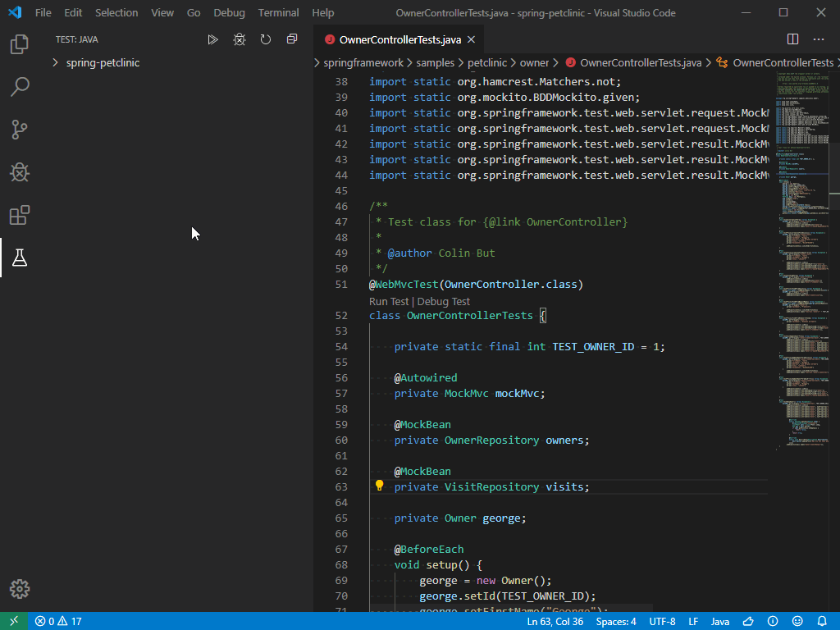This screenshot has width=840, height=630.
Task: Click the @BeforeEach annotation on line 67
Action: coord(429,549)
